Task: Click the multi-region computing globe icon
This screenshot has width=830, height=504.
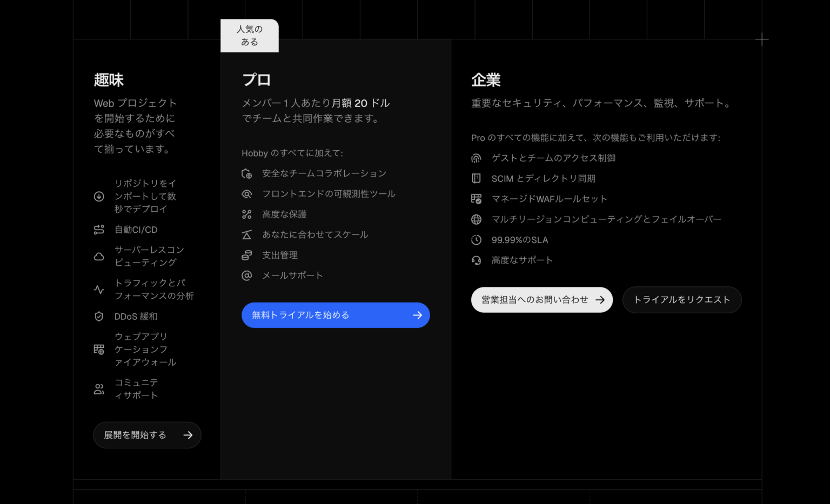Action: [x=477, y=219]
